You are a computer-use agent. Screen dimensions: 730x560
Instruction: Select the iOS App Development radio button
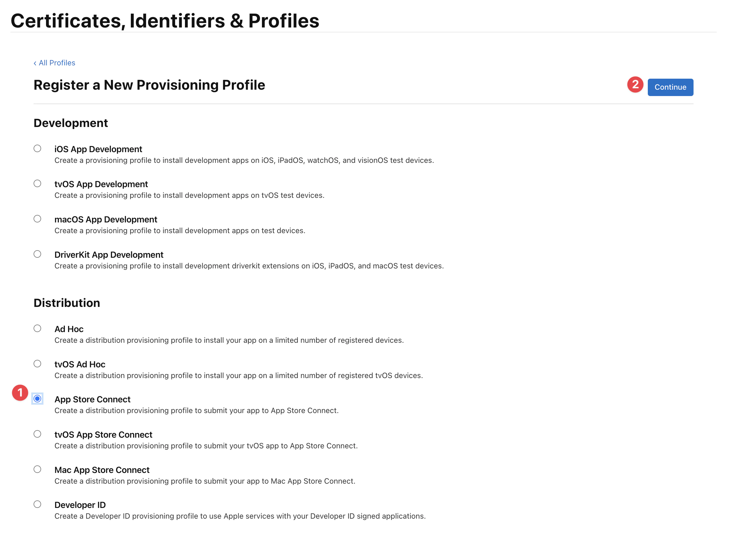click(37, 148)
